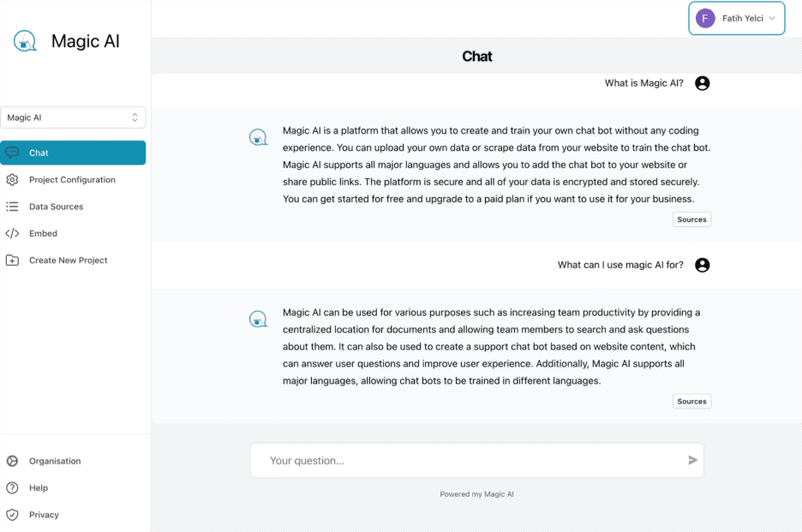Show Sources for the second answer

(x=691, y=401)
